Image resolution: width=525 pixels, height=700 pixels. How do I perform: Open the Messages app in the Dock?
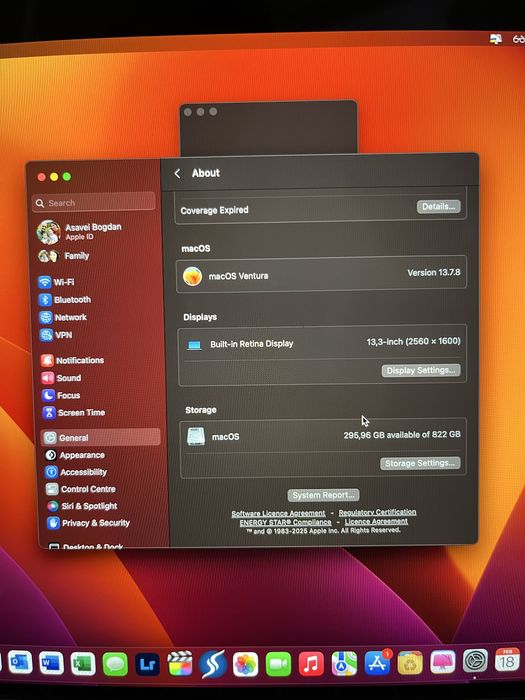pyautogui.click(x=115, y=664)
